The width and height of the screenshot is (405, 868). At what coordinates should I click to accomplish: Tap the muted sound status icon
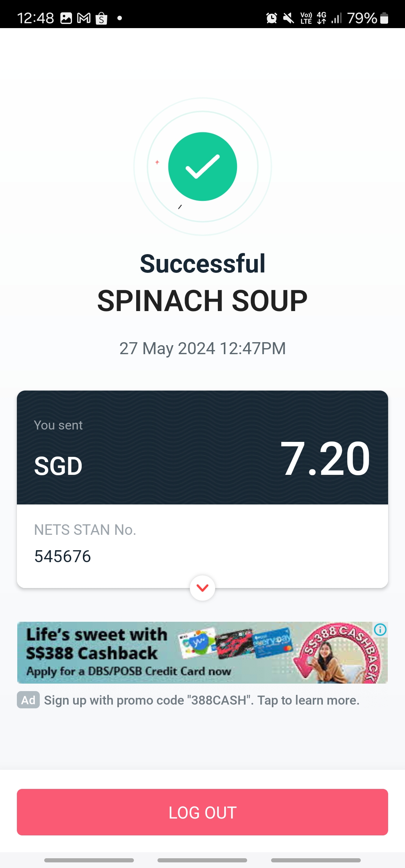[288, 18]
